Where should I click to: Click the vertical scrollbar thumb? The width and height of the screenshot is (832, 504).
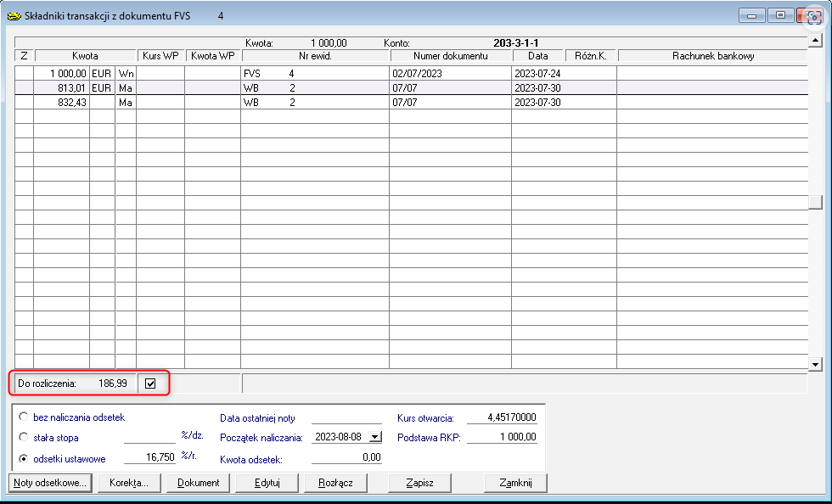815,202
